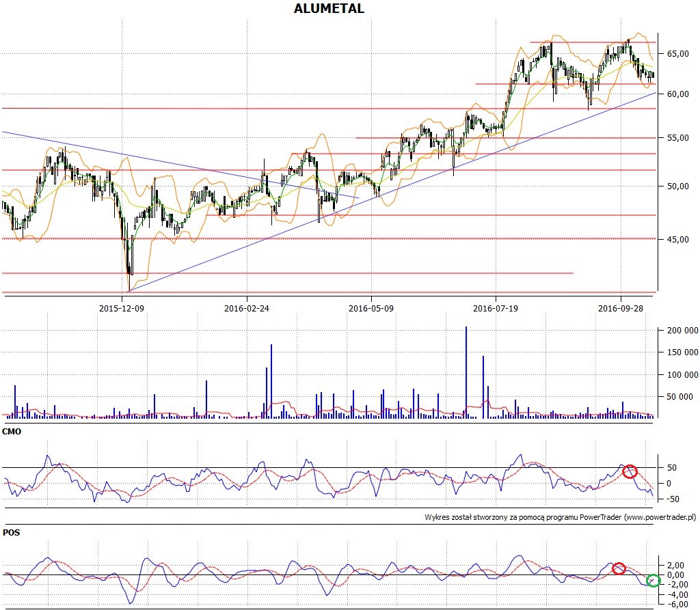
Task: Click the 60,00 price axis label
Action: pos(677,94)
